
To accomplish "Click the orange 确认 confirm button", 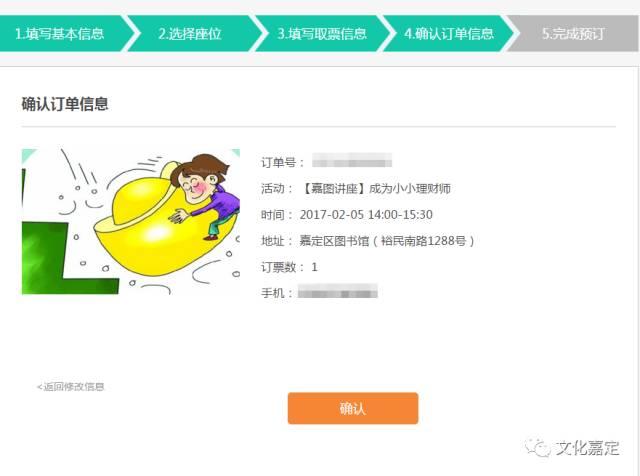I will (x=353, y=408).
